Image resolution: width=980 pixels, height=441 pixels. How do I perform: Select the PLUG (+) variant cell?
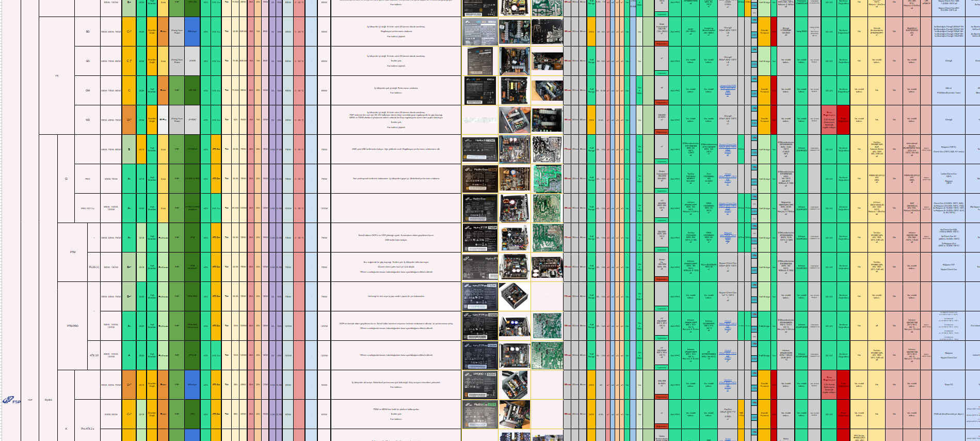94,267
